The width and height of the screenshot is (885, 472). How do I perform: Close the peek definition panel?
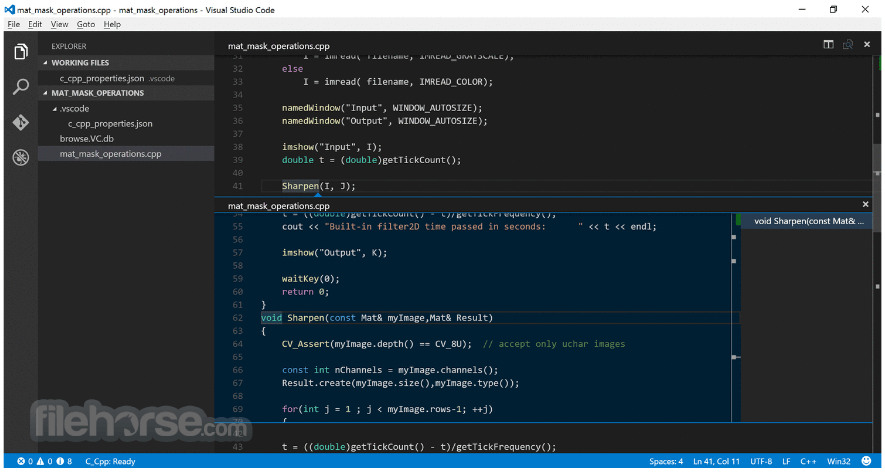(x=866, y=204)
